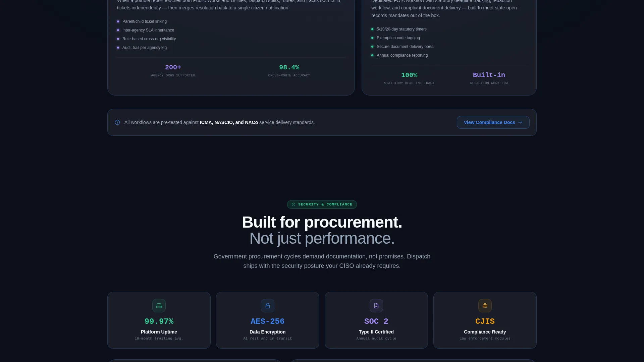The width and height of the screenshot is (644, 362).
Task: Click 'Parent/child ticket linking' list item
Action: pos(145,21)
